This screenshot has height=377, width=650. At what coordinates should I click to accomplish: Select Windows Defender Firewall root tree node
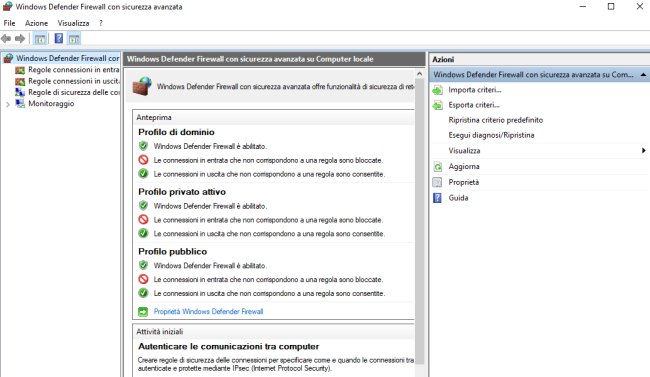pos(68,58)
